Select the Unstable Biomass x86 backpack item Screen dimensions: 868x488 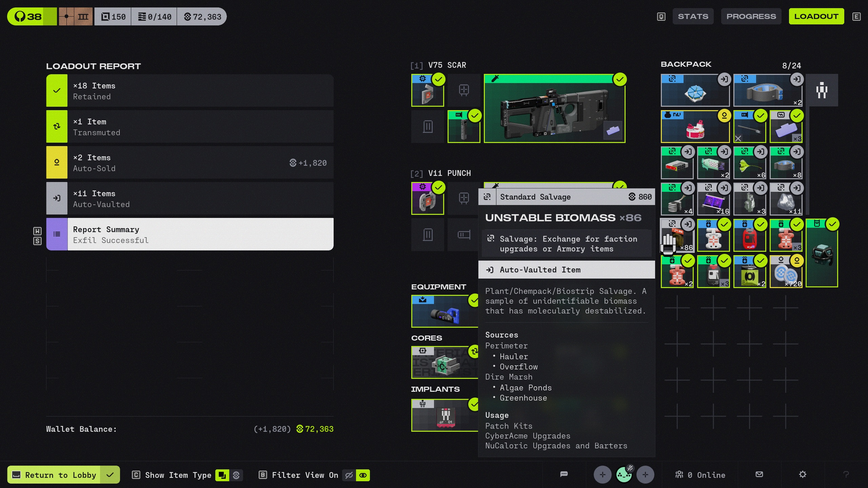tap(677, 236)
